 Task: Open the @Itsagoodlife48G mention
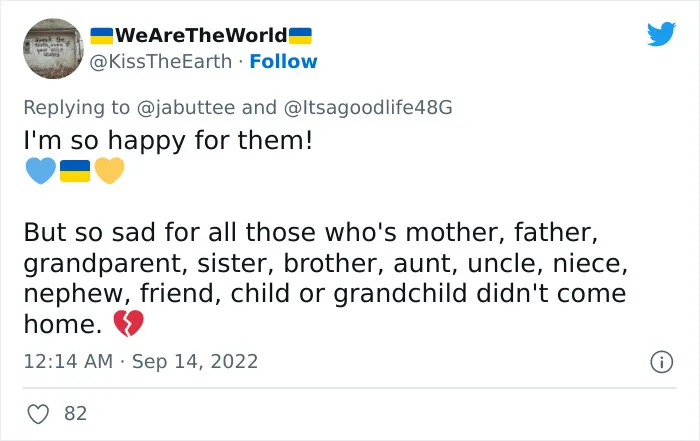(x=368, y=108)
